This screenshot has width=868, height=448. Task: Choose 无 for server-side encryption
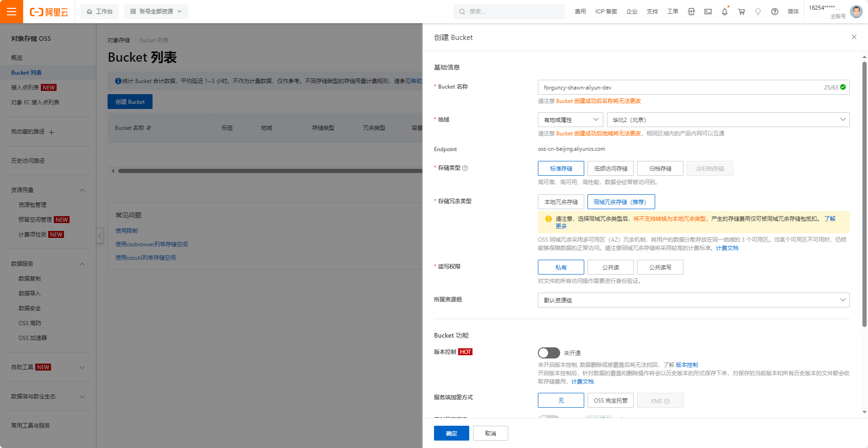click(561, 400)
